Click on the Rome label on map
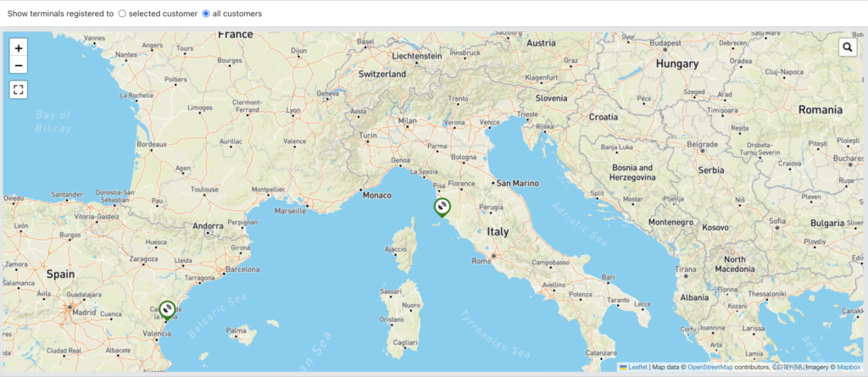This screenshot has height=377, width=868. 481,261
